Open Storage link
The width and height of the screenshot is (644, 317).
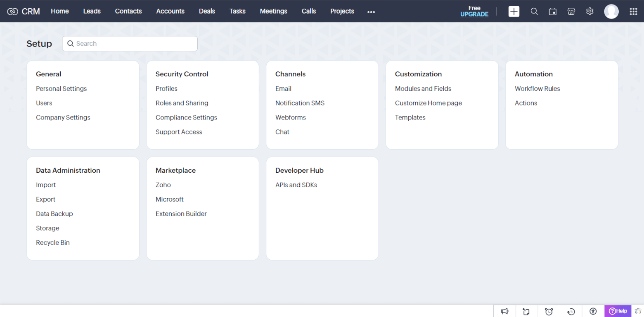pyautogui.click(x=47, y=228)
